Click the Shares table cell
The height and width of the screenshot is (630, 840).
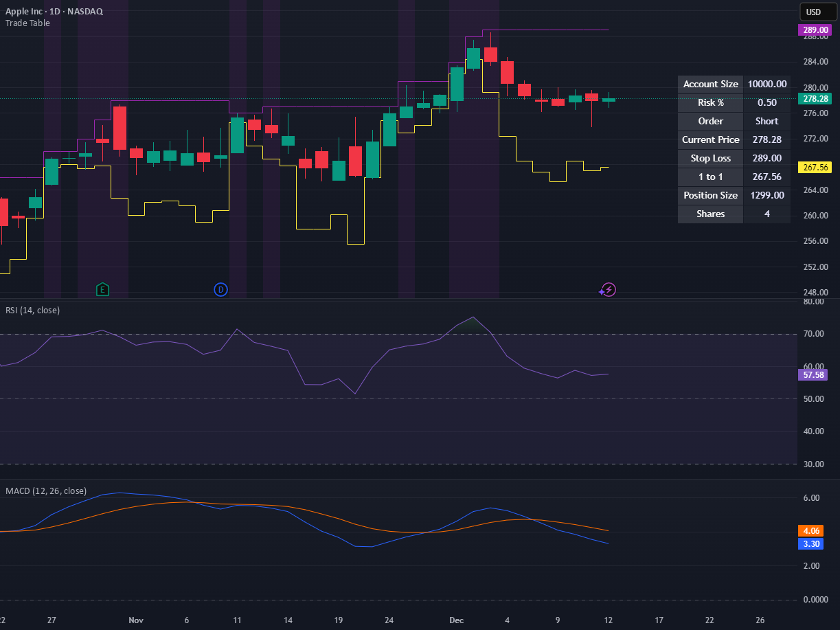click(x=711, y=214)
